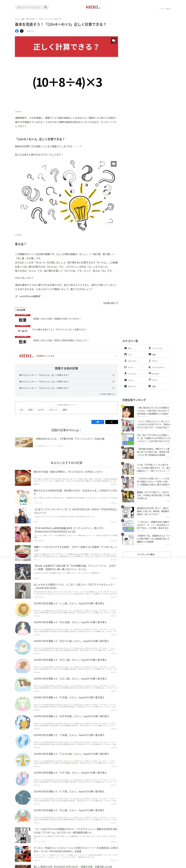Select the #スマホ keyword tag
The image size is (186, 868).
(x=41, y=410)
